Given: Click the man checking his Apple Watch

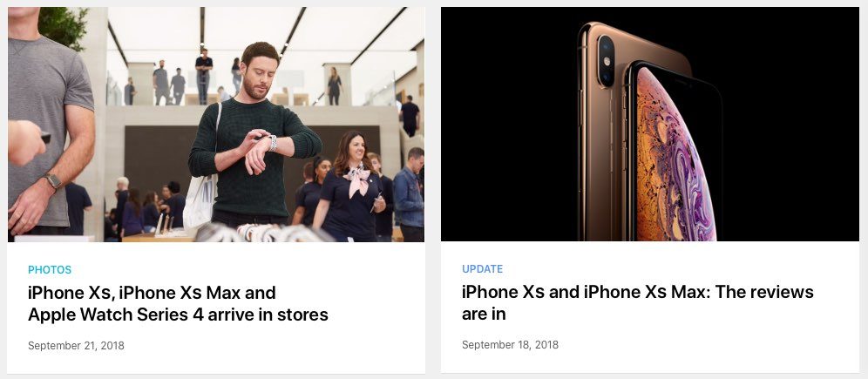Looking at the screenshot, I should tap(254, 136).
